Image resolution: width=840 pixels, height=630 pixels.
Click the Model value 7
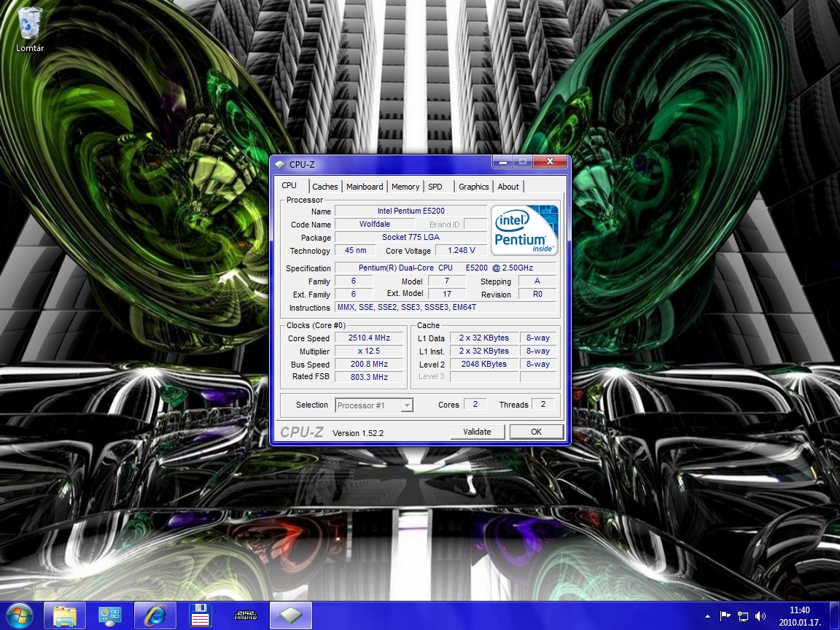[447, 281]
